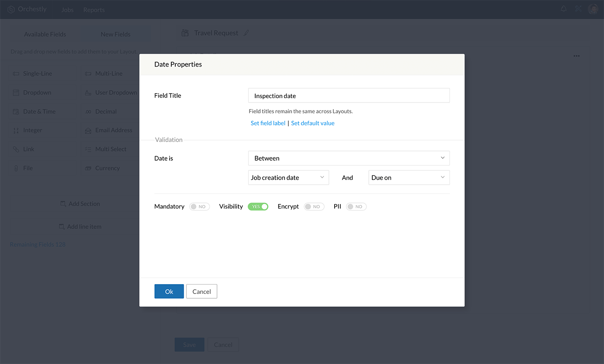The image size is (604, 364).
Task: Click the Email Address field icon
Action: [88, 131]
